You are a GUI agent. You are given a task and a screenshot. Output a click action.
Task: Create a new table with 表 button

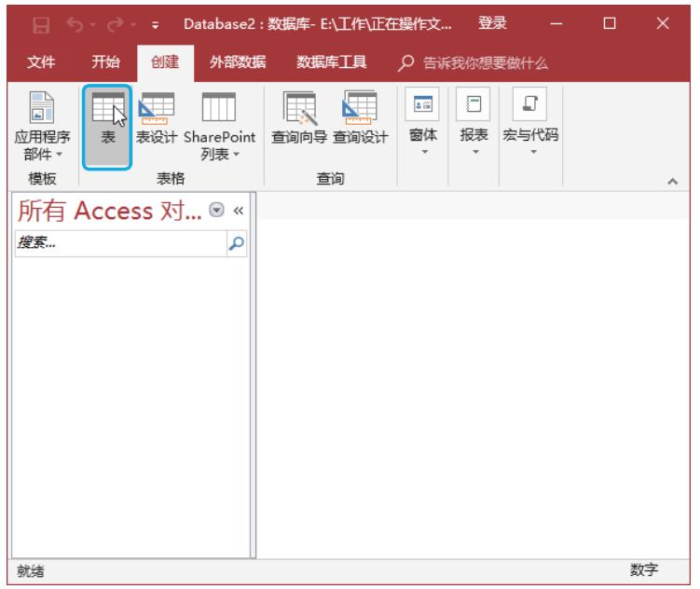[107, 127]
